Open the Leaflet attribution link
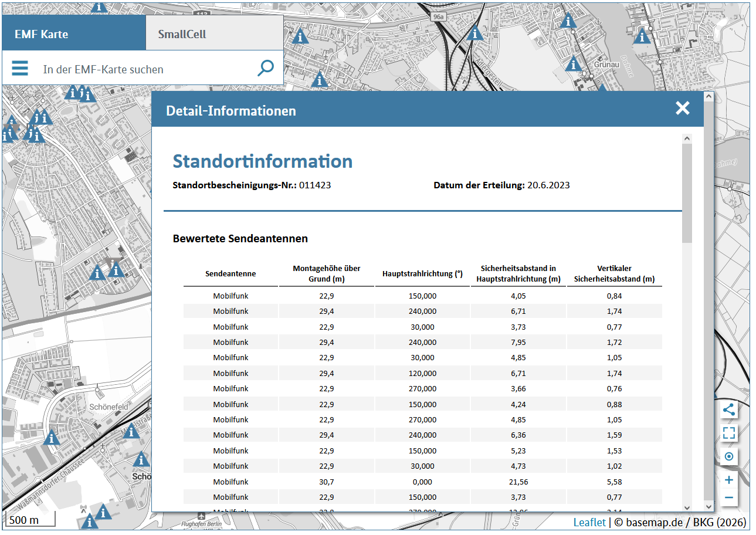Screen dimensions: 756x535 [x=589, y=522]
